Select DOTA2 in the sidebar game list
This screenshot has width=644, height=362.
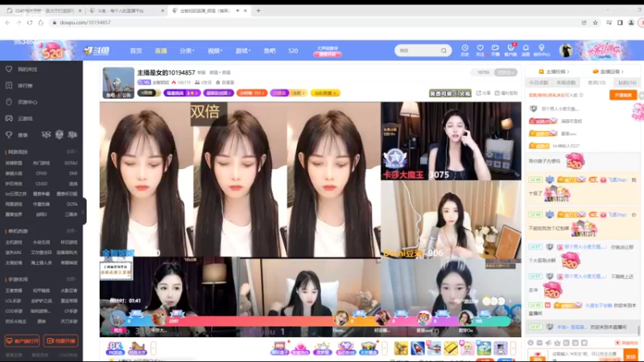click(x=71, y=163)
